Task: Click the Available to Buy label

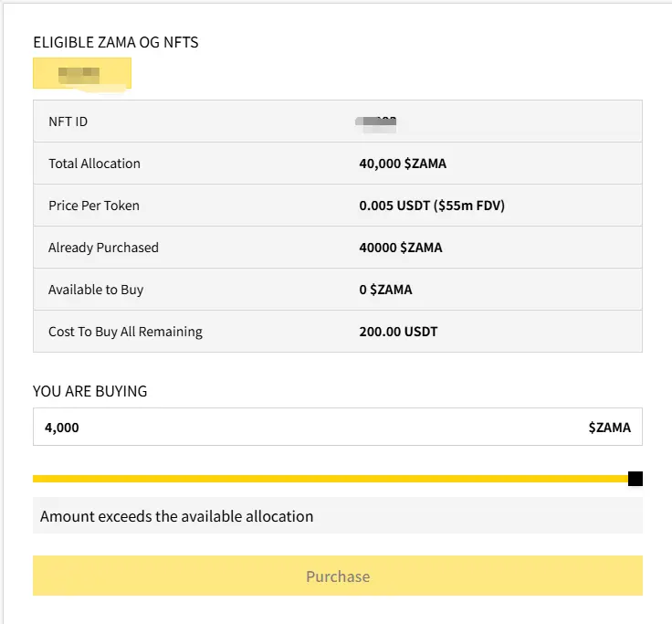Action: coord(96,290)
